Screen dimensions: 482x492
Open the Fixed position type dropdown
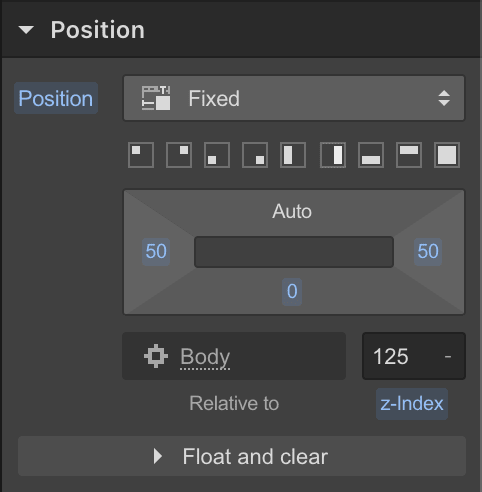(294, 98)
